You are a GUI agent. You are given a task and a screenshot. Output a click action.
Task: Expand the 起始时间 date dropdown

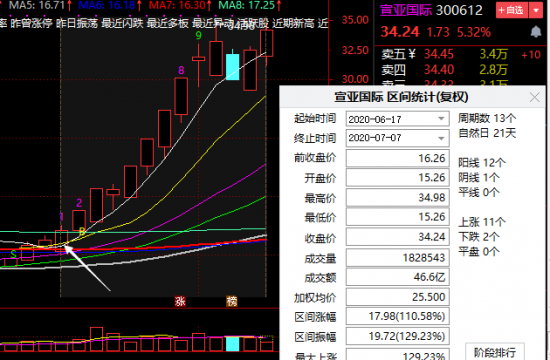[441, 119]
